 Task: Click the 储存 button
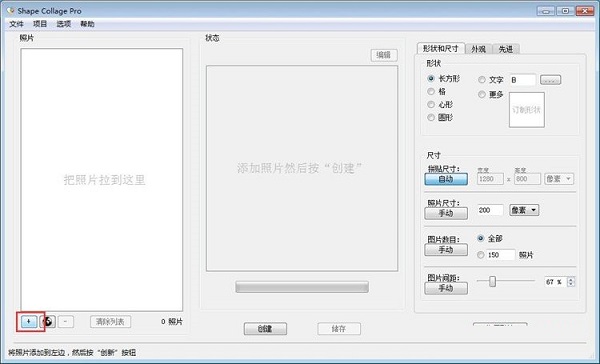tap(339, 329)
